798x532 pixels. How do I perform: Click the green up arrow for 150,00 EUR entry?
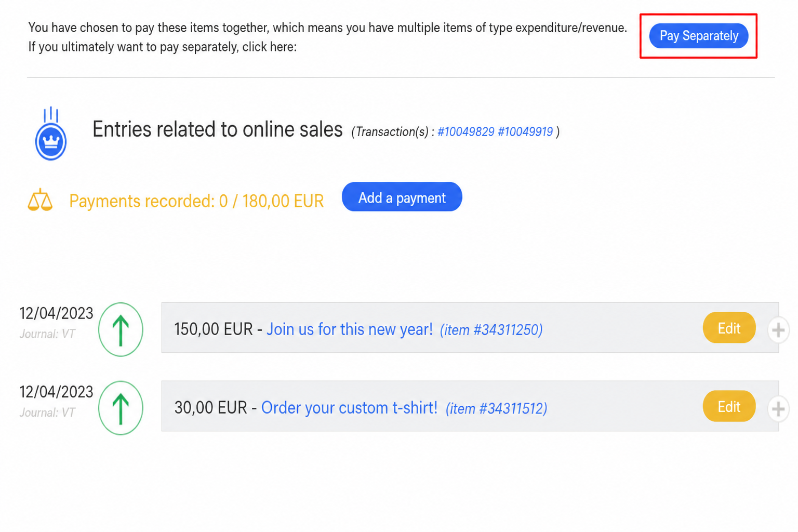pyautogui.click(x=121, y=329)
